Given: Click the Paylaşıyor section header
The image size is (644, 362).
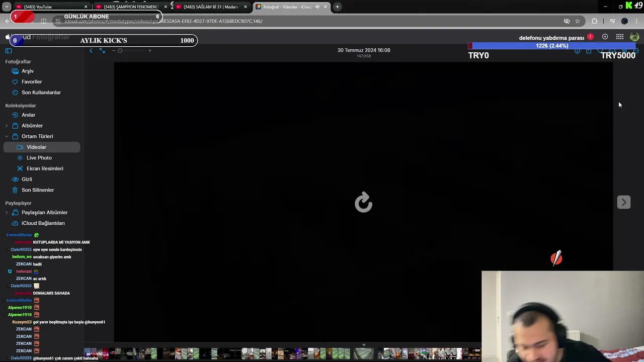Looking at the screenshot, I should (18, 203).
